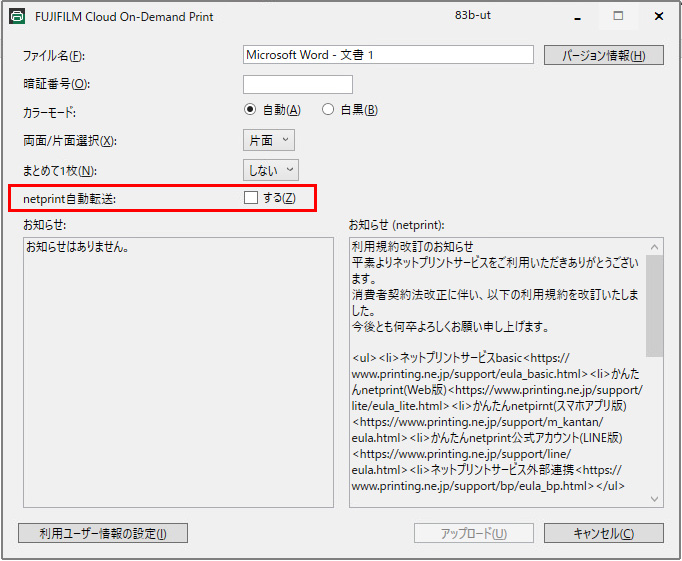Select 白黒(B) color mode radio button
Image resolution: width=682 pixels, height=561 pixels.
pos(328,110)
